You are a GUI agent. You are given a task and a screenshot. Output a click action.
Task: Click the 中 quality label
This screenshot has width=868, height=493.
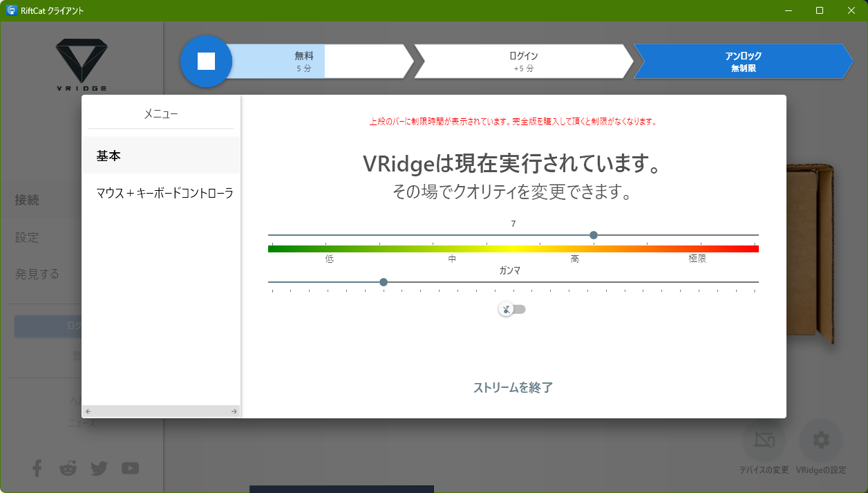coord(452,259)
